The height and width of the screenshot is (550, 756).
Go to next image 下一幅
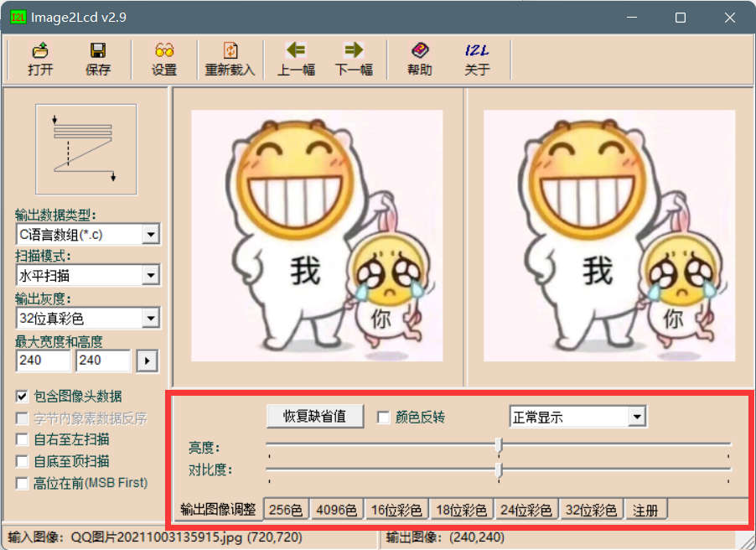pos(354,59)
